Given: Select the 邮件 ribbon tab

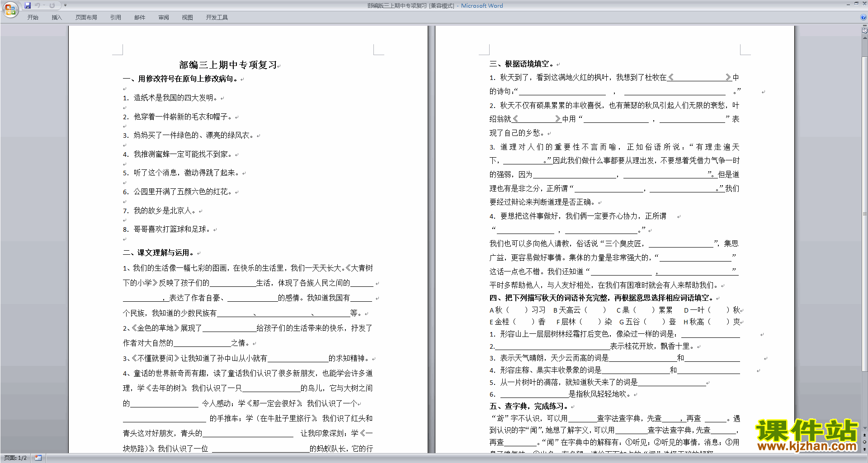Looking at the screenshot, I should (140, 18).
